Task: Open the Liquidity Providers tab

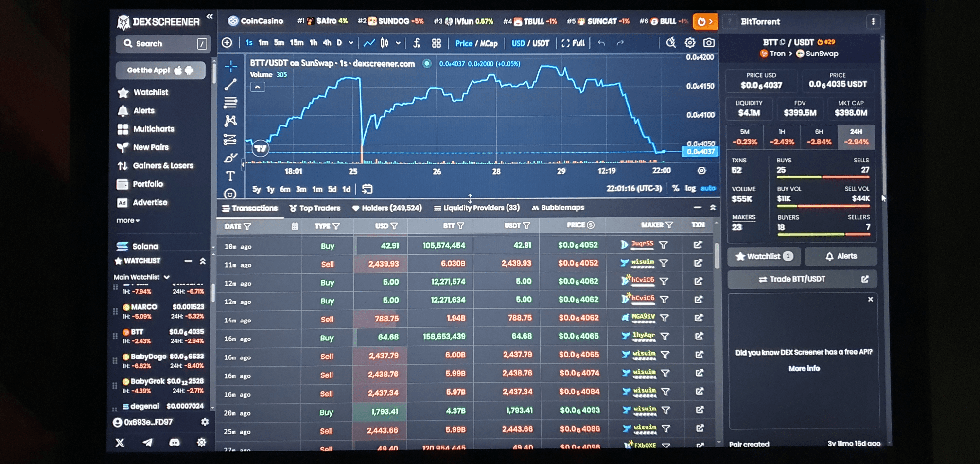Action: point(477,208)
